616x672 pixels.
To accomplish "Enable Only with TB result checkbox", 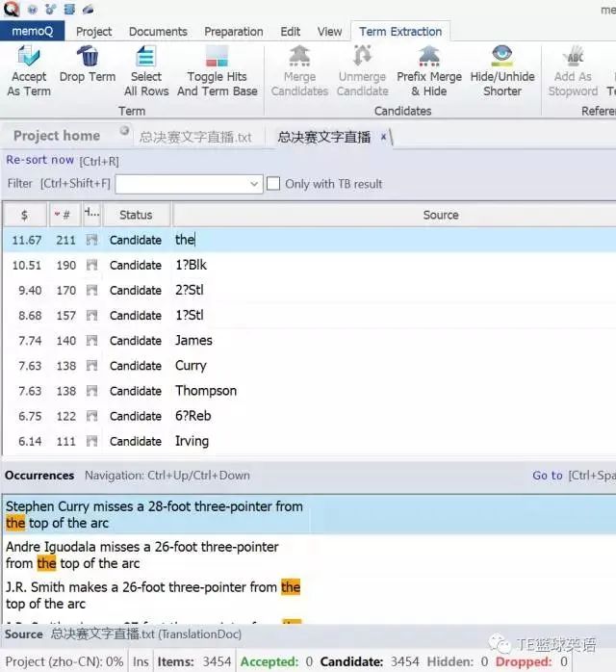I will (x=273, y=184).
